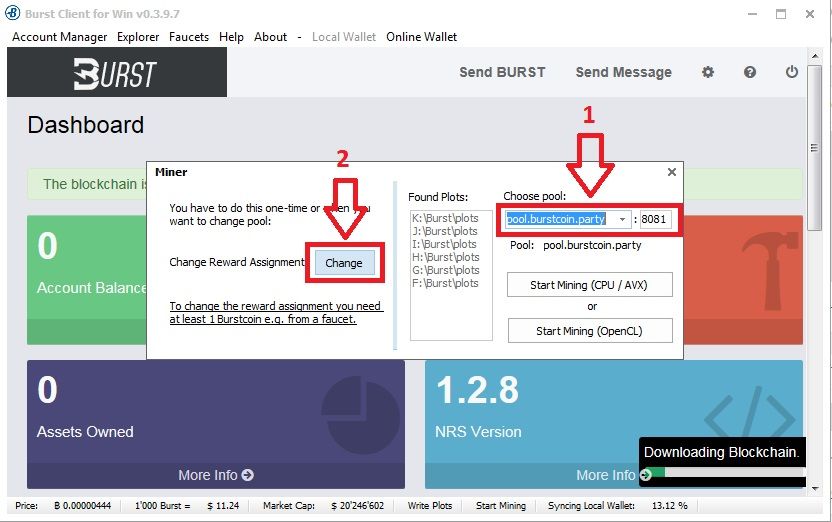Click the Dashboard heading
Viewport: 832px width, 522px height.
[85, 125]
